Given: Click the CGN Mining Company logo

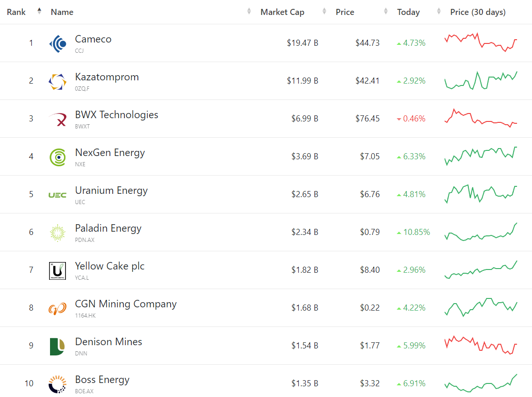Looking at the screenshot, I should pyautogui.click(x=58, y=309).
